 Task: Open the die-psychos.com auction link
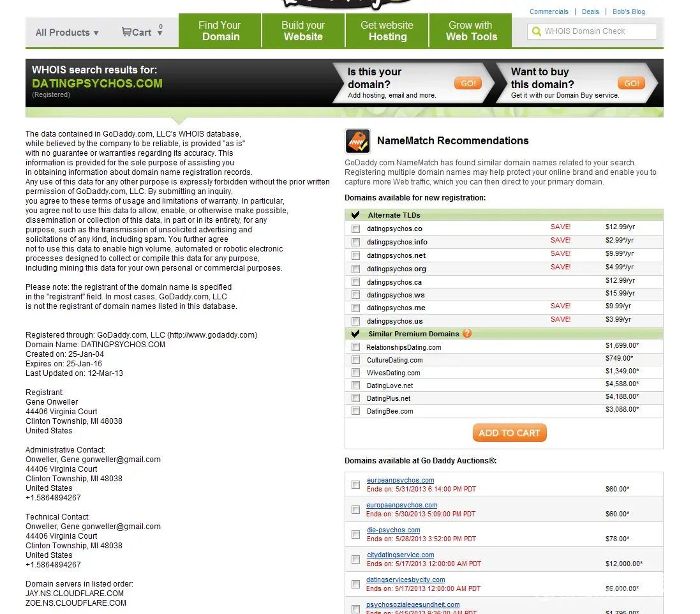[393, 530]
